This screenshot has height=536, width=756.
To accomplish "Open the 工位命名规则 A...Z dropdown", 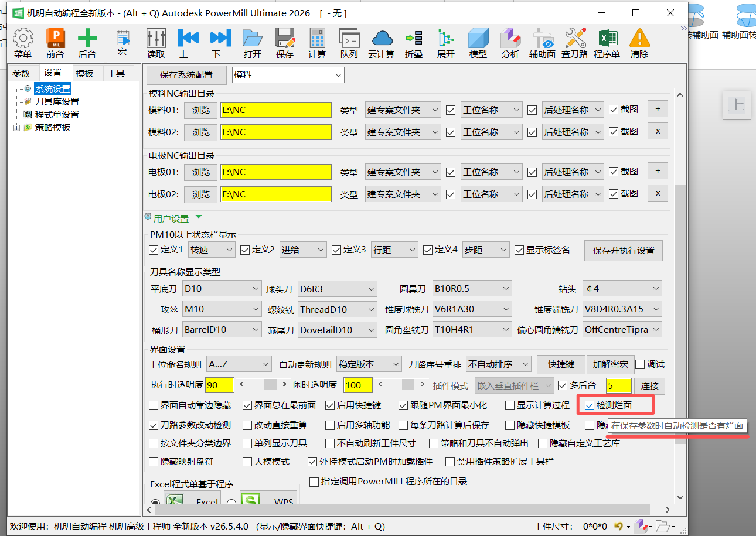I will click(239, 364).
